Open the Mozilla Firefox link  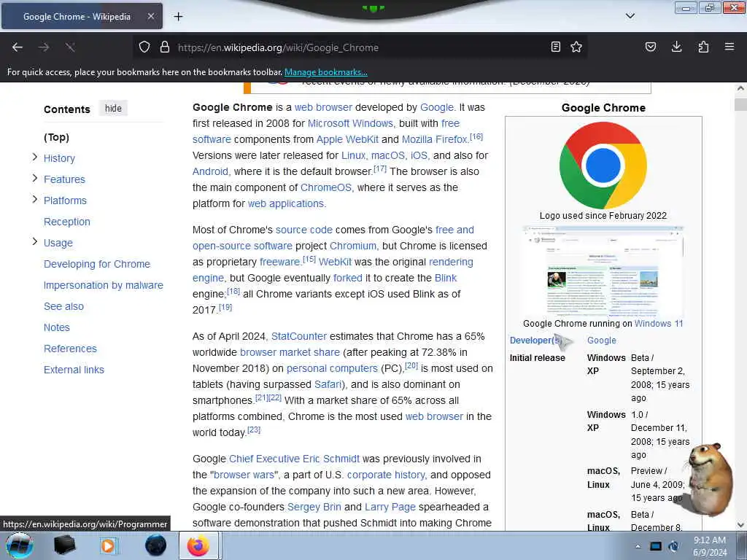[x=435, y=139]
